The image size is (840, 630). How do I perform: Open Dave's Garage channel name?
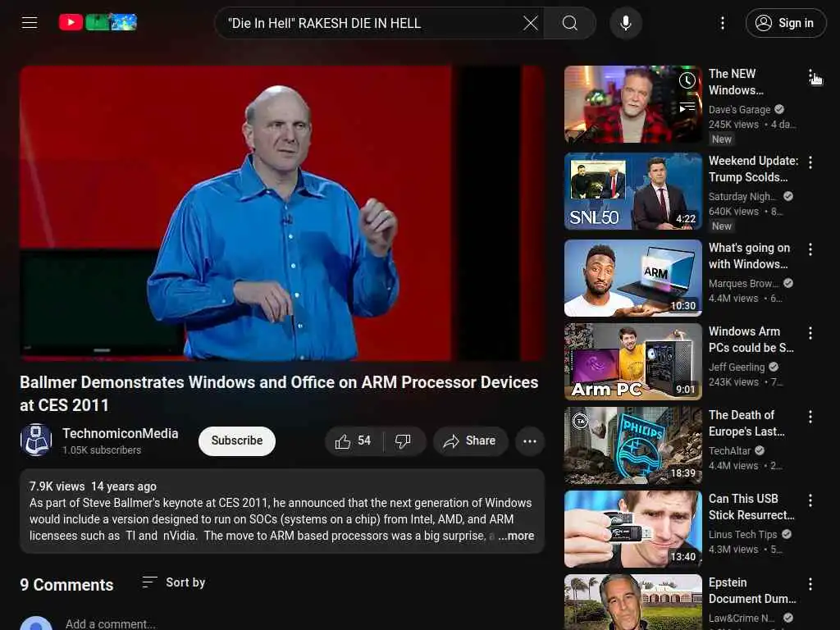(739, 109)
